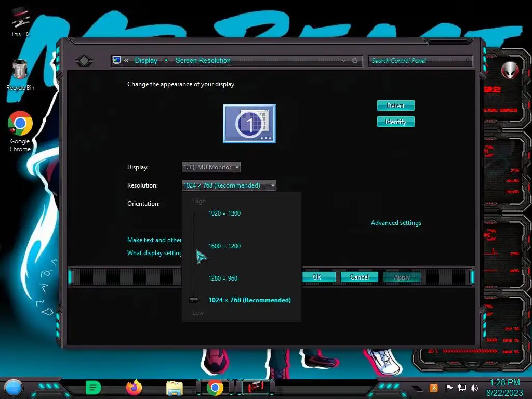The image size is (532, 399).
Task: Click the OK button
Action: point(318,277)
